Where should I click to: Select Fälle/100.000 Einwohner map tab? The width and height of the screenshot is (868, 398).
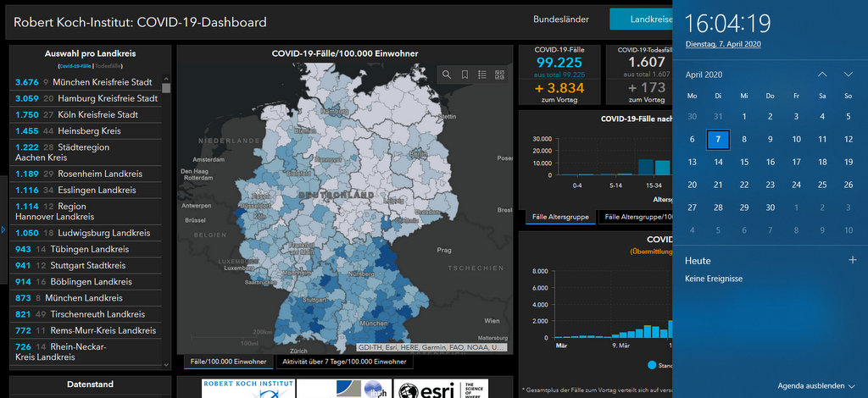(229, 362)
